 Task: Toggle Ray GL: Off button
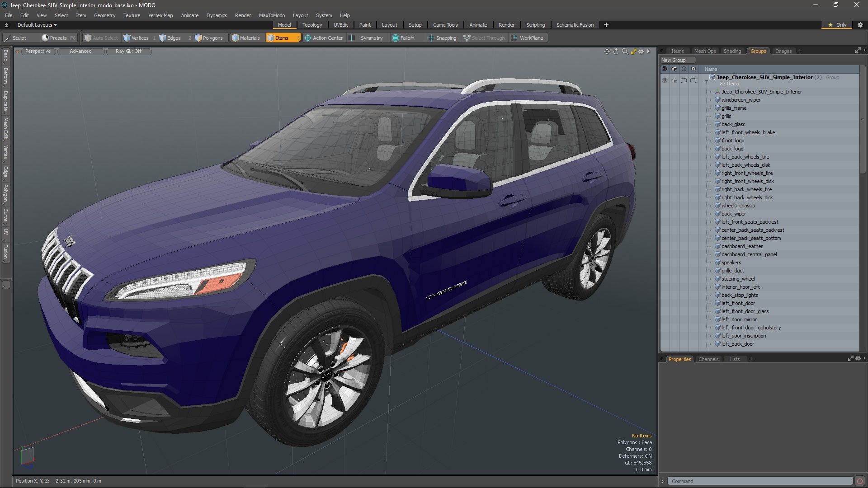click(x=128, y=52)
